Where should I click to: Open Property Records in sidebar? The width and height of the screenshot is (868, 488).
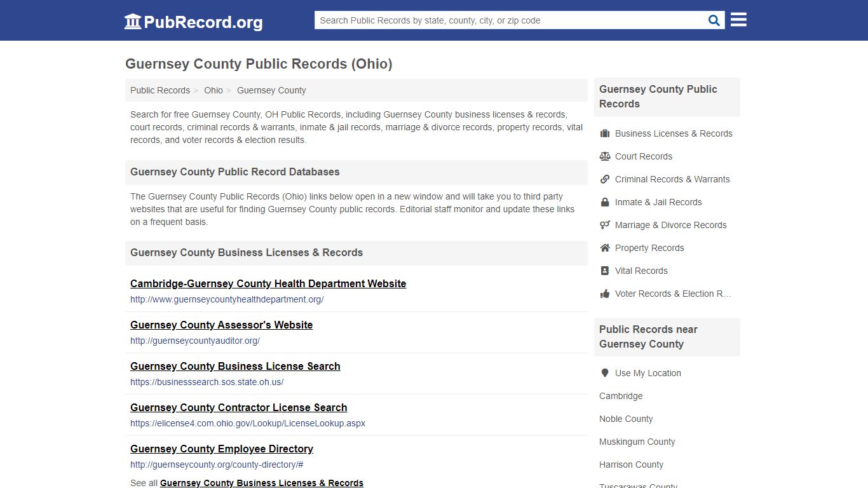click(x=649, y=248)
